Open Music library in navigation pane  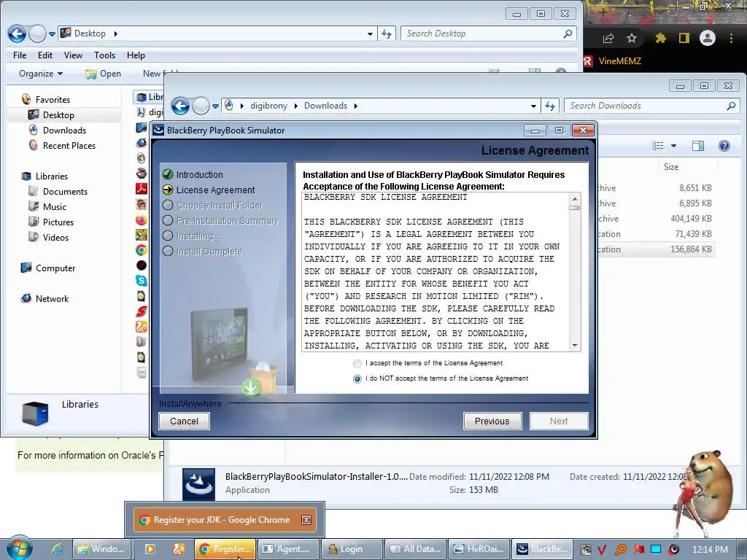54,206
